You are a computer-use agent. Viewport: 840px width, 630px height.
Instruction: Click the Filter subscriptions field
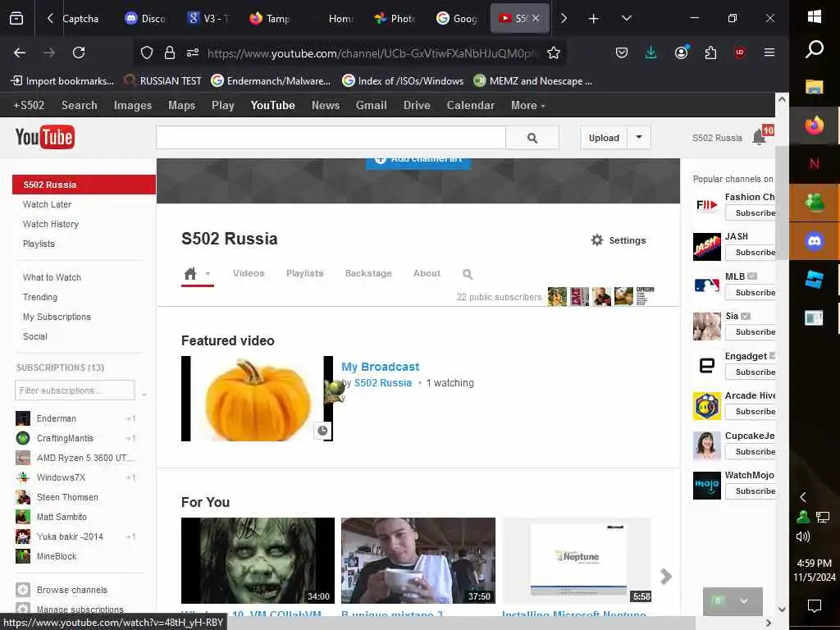coord(75,390)
